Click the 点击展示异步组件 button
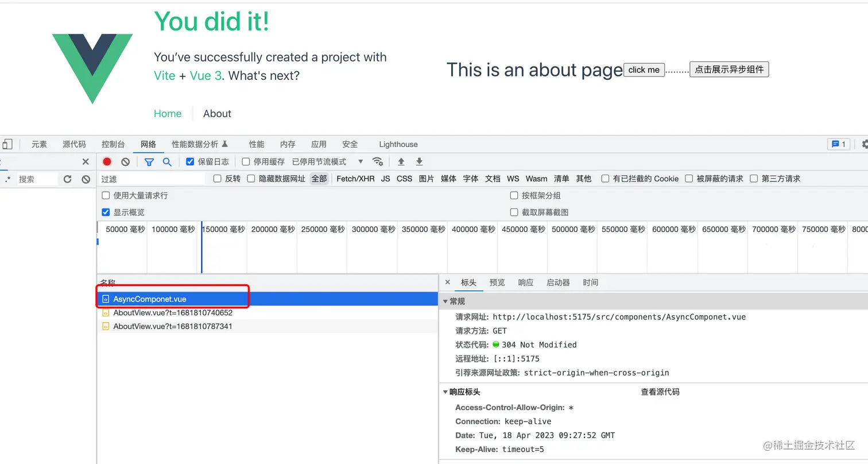 click(729, 69)
